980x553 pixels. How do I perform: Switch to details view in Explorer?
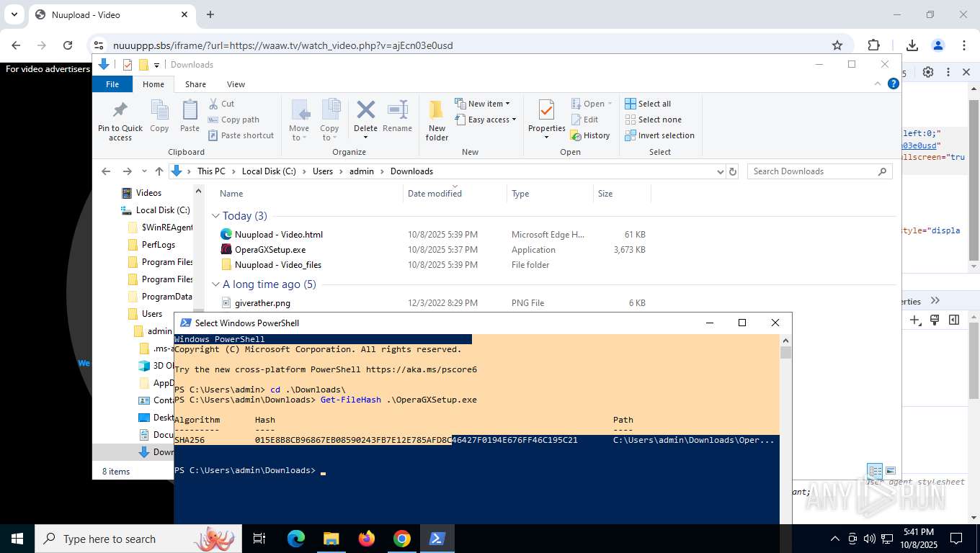[x=875, y=471]
